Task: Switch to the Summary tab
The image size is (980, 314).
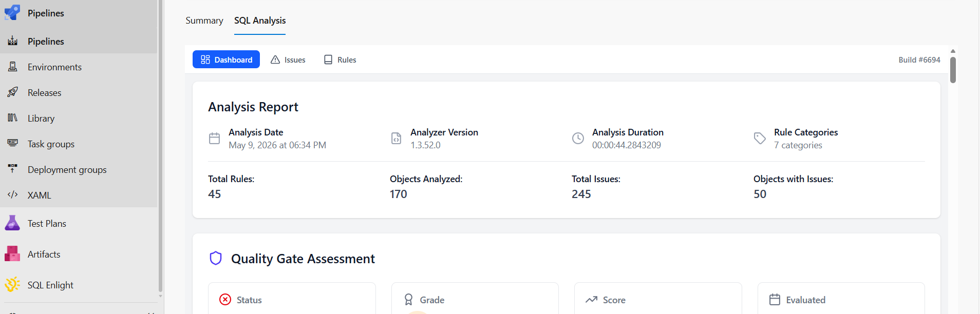Action: 204,21
